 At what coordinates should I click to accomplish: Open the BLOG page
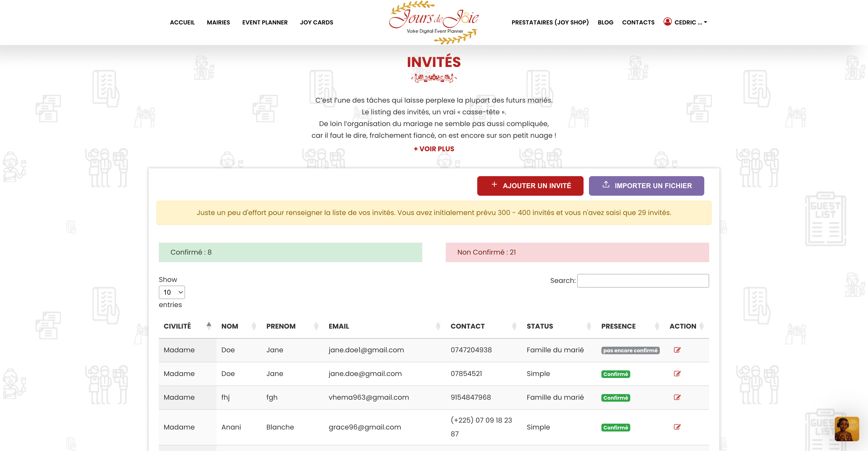[x=605, y=22]
